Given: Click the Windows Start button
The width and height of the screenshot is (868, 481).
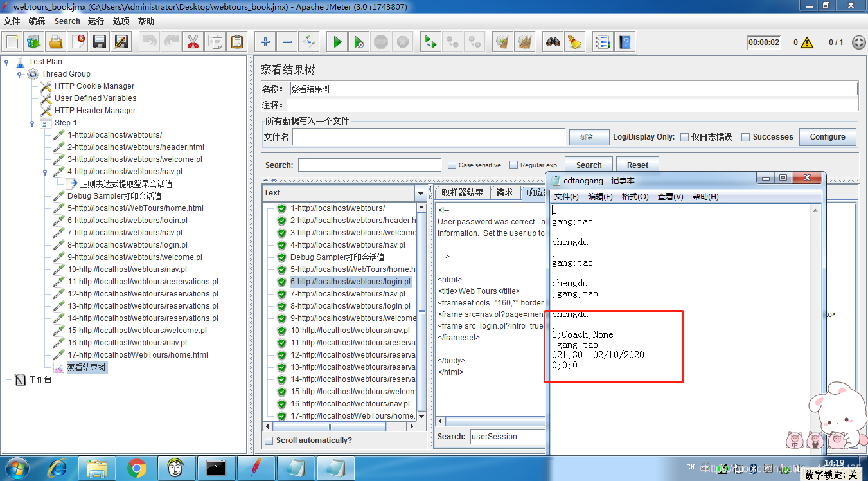Looking at the screenshot, I should 17,467.
